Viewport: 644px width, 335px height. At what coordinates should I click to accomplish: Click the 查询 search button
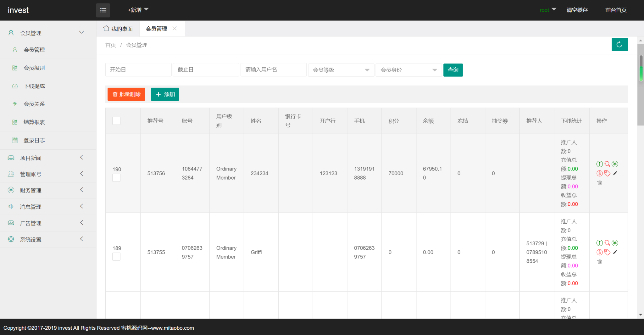pyautogui.click(x=453, y=70)
